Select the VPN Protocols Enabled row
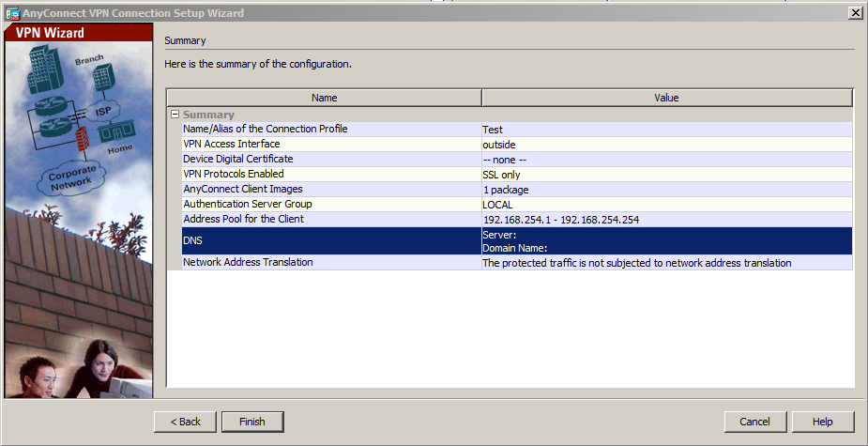Screen dimensions: 868x446 click(517, 175)
